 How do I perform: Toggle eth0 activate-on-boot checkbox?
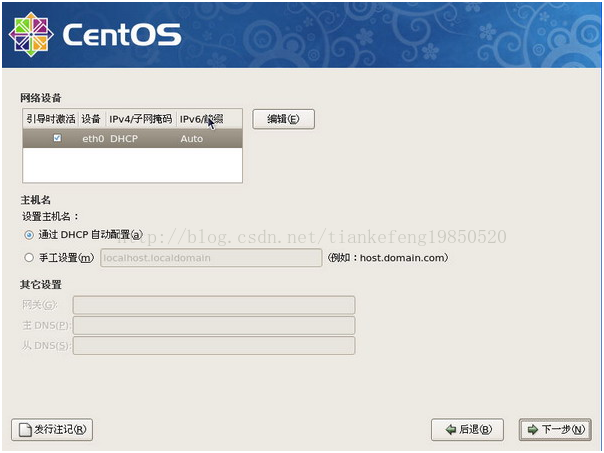click(x=57, y=138)
